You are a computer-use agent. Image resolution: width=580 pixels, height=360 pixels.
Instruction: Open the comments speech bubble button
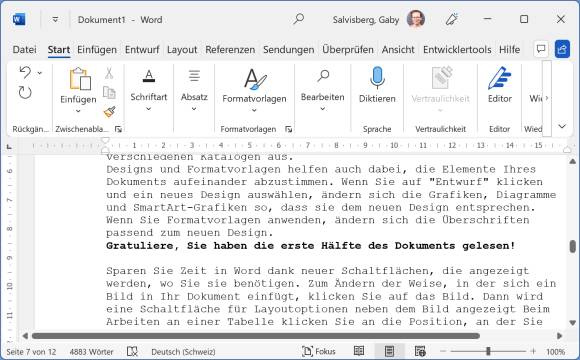click(541, 49)
